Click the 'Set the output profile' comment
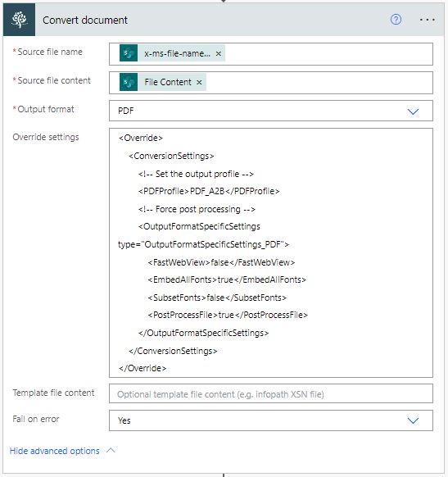 point(196,174)
